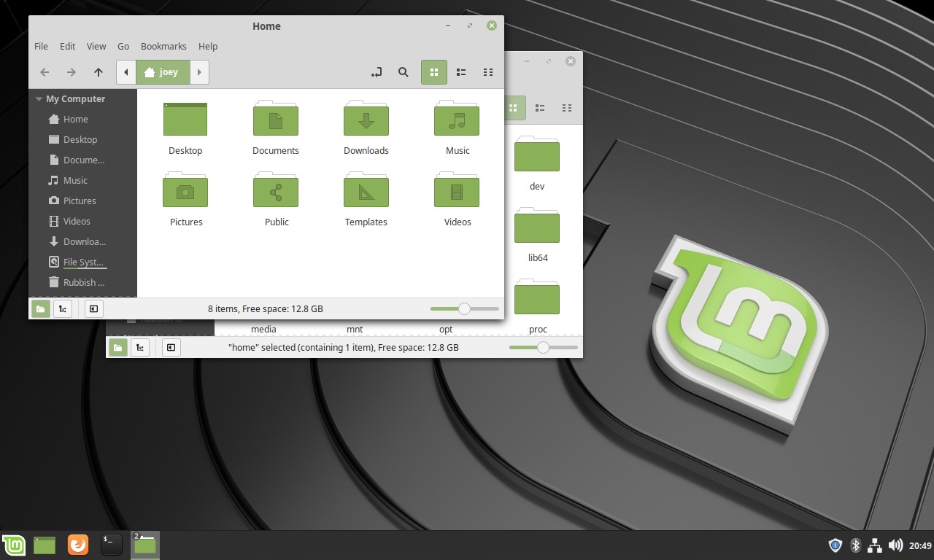Switch to compact view layout

pos(488,72)
